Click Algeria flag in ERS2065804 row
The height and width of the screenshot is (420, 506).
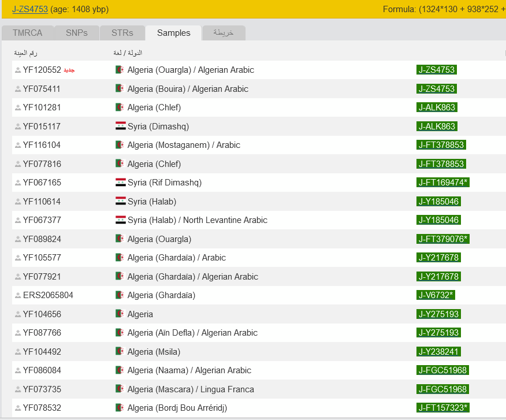click(x=120, y=295)
